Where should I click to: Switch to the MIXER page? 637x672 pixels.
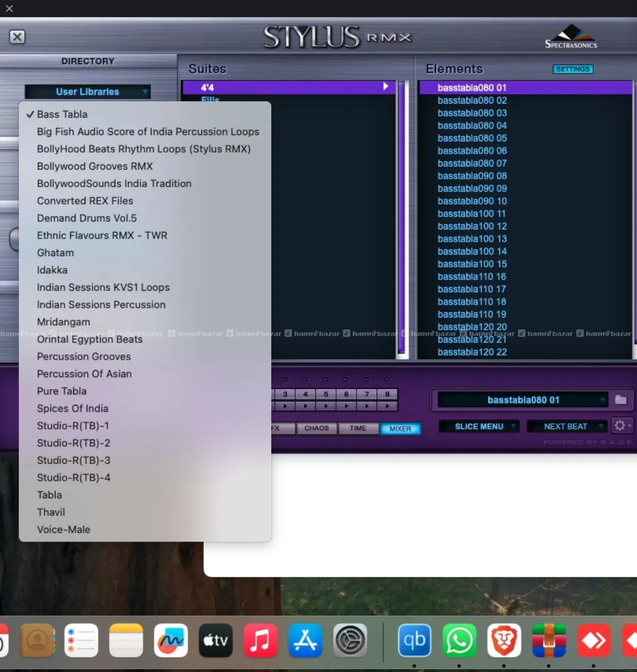(x=400, y=429)
